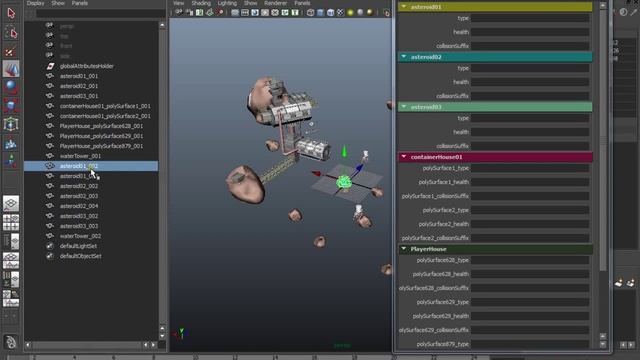This screenshot has height=360, width=640.
Task: Select the Soft Modification tool
Action: (x=11, y=143)
